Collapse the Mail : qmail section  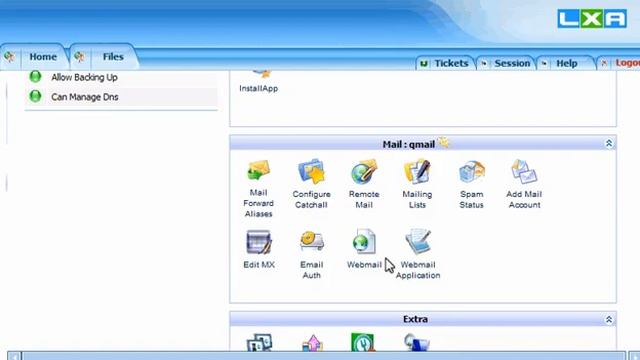point(609,143)
